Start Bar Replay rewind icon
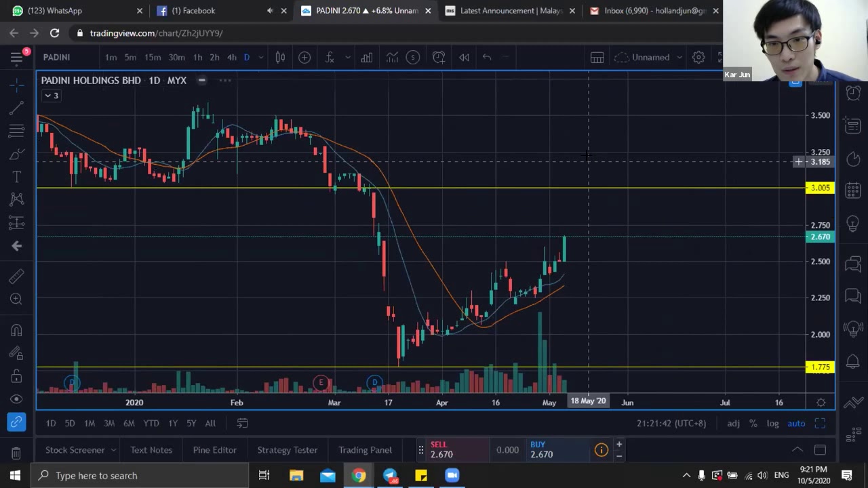The width and height of the screenshot is (868, 488). (x=464, y=58)
